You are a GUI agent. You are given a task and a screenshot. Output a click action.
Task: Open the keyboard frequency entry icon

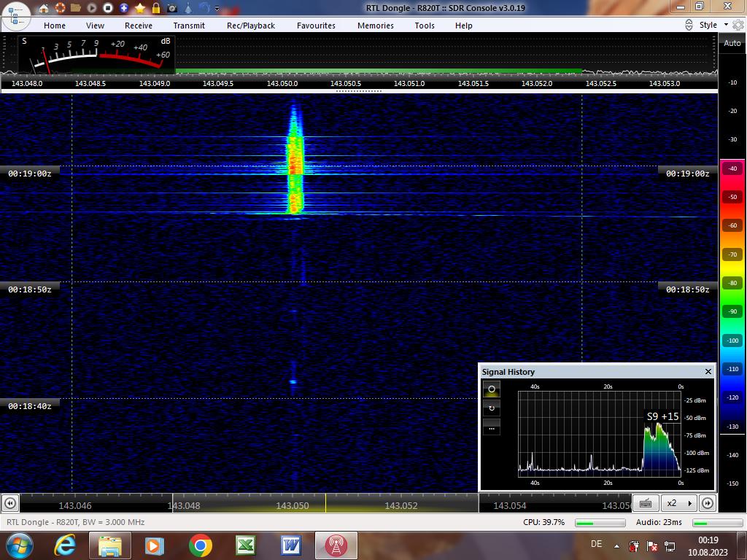click(x=646, y=503)
